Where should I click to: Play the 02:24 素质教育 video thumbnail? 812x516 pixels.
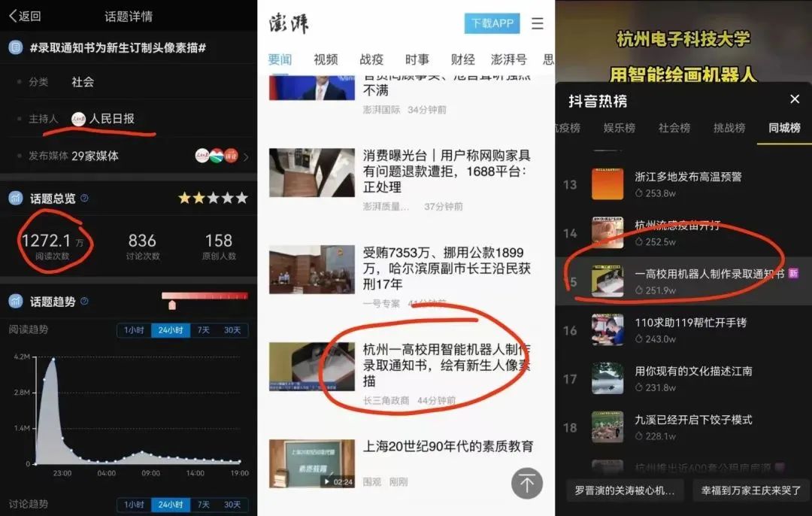pos(311,463)
